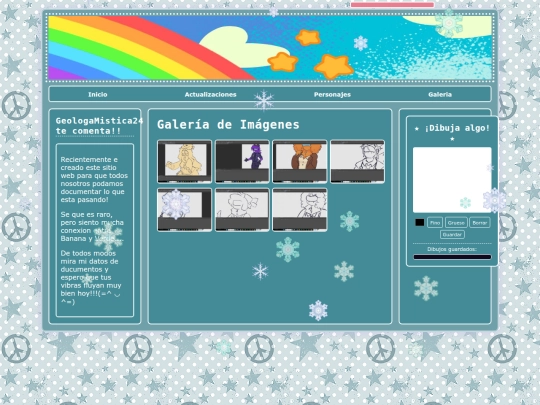Open the Inicio navigation link
This screenshot has height=405, width=540.
pos(97,94)
